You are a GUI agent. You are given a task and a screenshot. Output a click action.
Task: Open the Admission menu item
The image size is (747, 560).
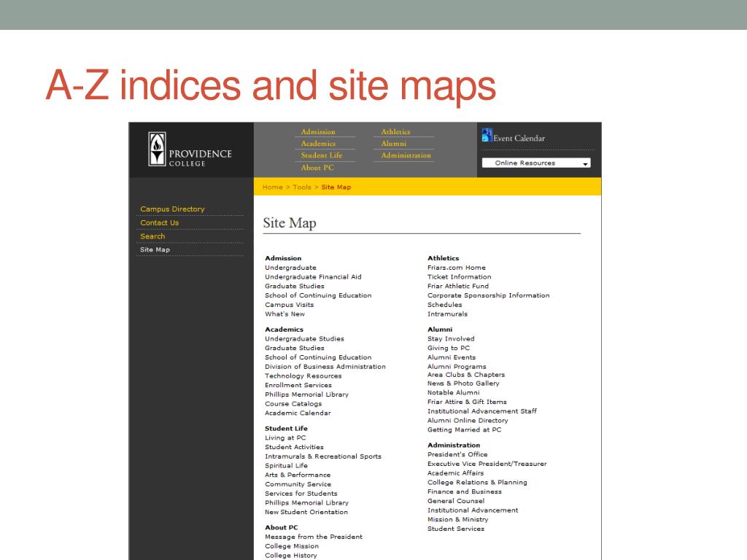318,131
